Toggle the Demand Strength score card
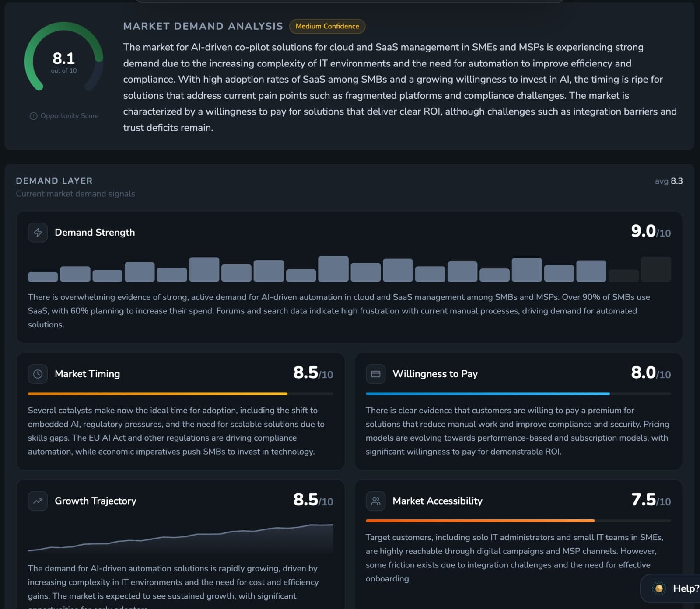700x609 pixels. [x=350, y=275]
